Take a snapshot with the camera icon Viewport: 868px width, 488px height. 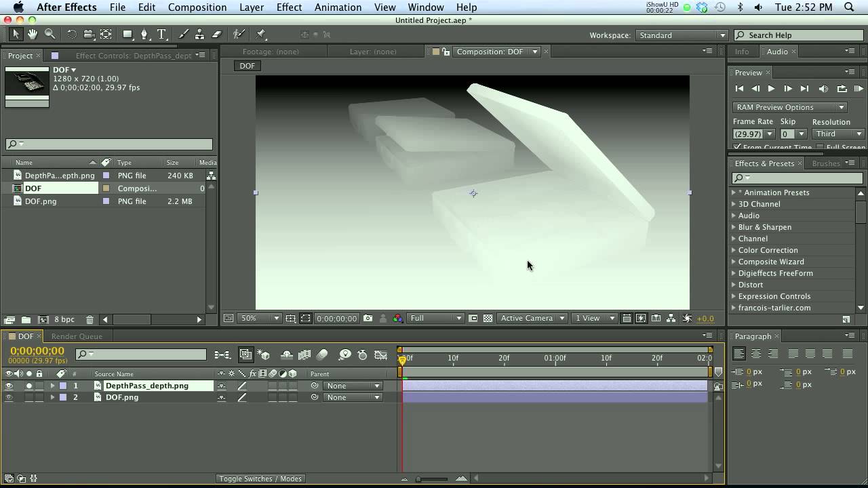[x=368, y=319]
